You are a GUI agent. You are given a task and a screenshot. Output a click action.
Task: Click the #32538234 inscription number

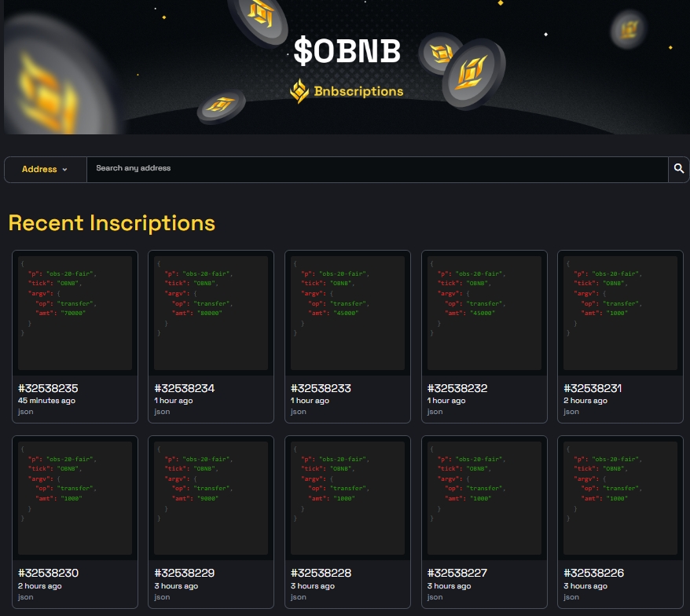point(185,388)
